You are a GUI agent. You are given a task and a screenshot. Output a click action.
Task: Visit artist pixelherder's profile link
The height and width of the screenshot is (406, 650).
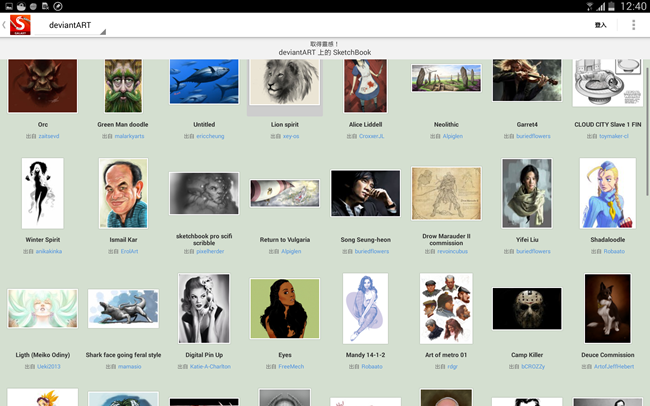pos(210,251)
